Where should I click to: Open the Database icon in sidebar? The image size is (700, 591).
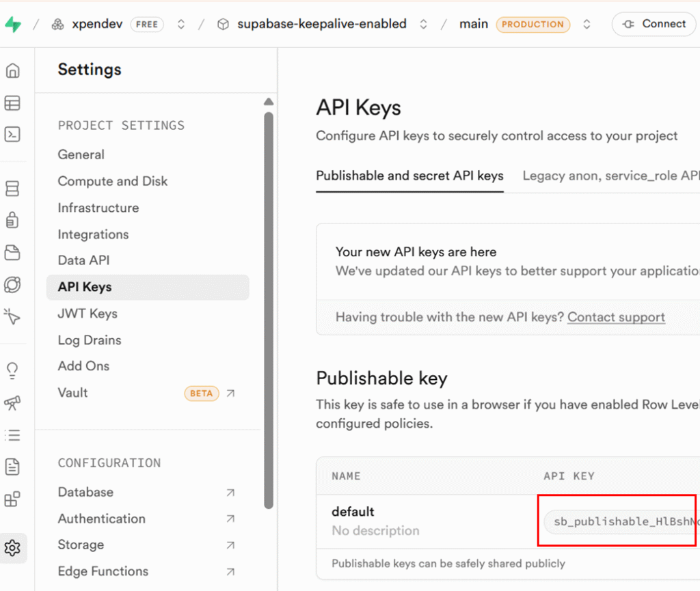pyautogui.click(x=12, y=189)
